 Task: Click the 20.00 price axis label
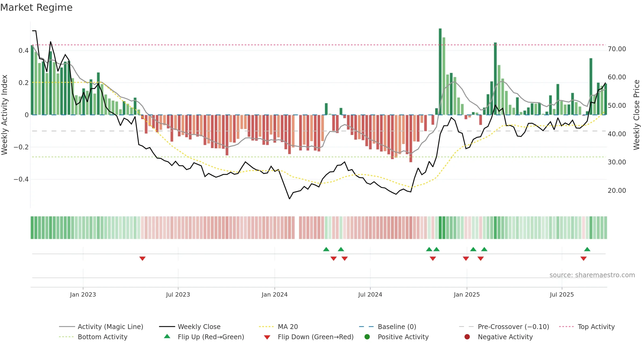click(x=617, y=190)
